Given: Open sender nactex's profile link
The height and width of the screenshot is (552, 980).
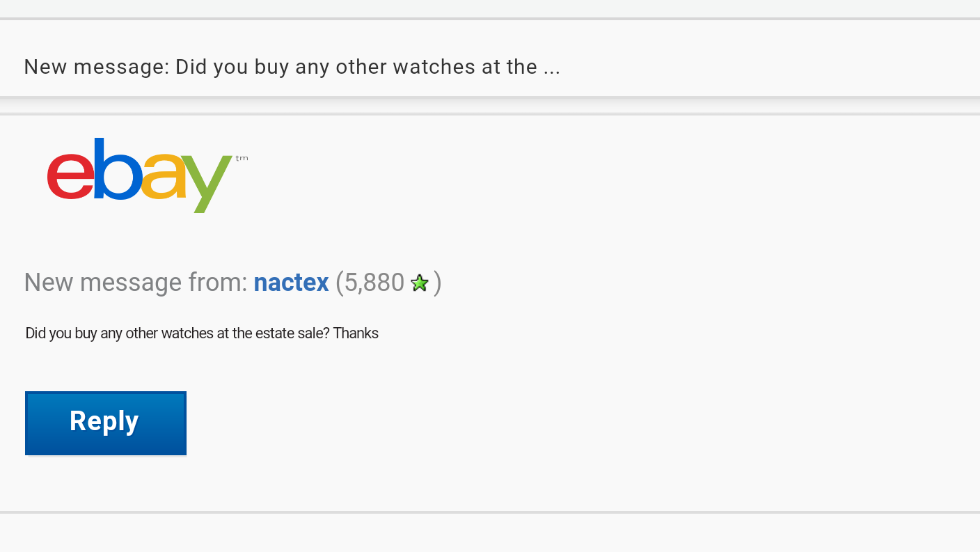Looking at the screenshot, I should [x=291, y=283].
